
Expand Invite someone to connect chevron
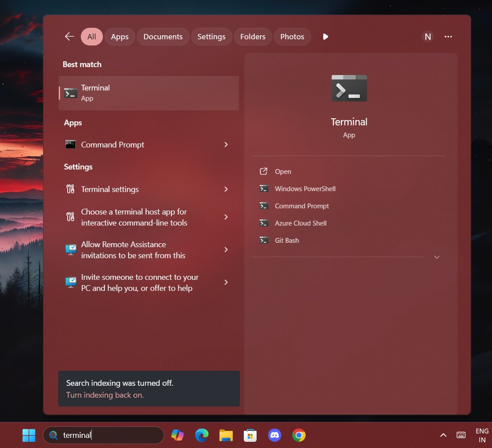tap(226, 282)
